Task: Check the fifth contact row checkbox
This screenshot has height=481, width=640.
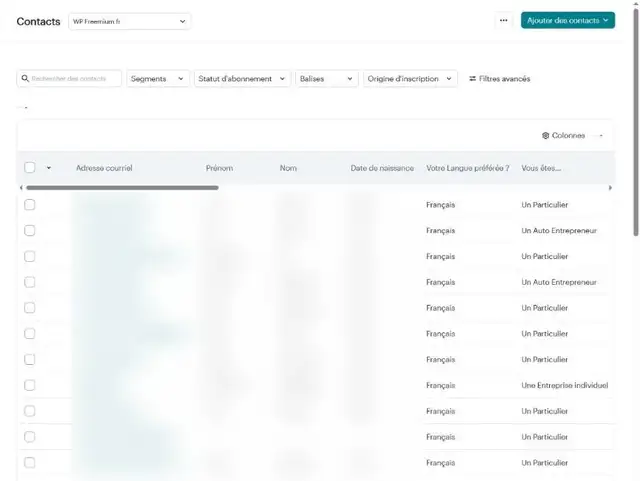Action: (x=30, y=308)
